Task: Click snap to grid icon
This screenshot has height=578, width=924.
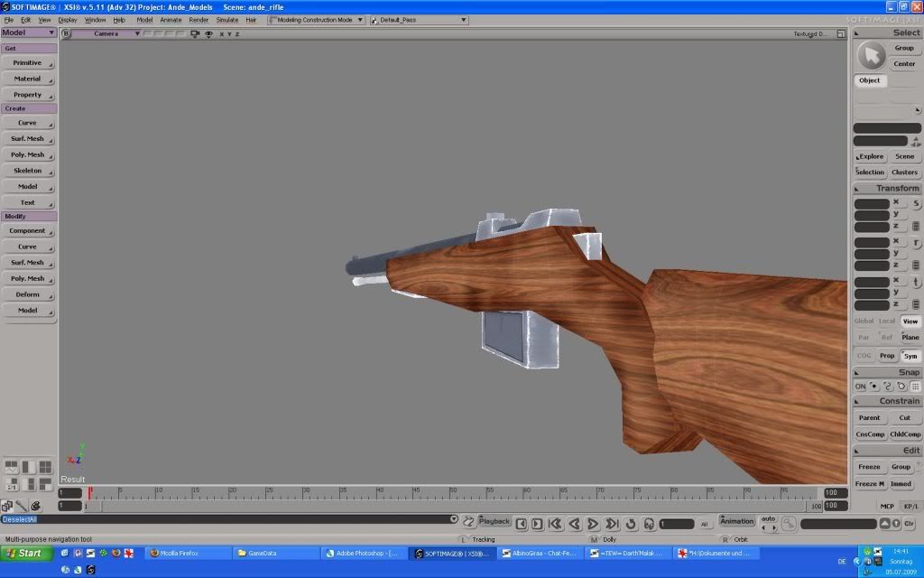Action: pos(915,387)
